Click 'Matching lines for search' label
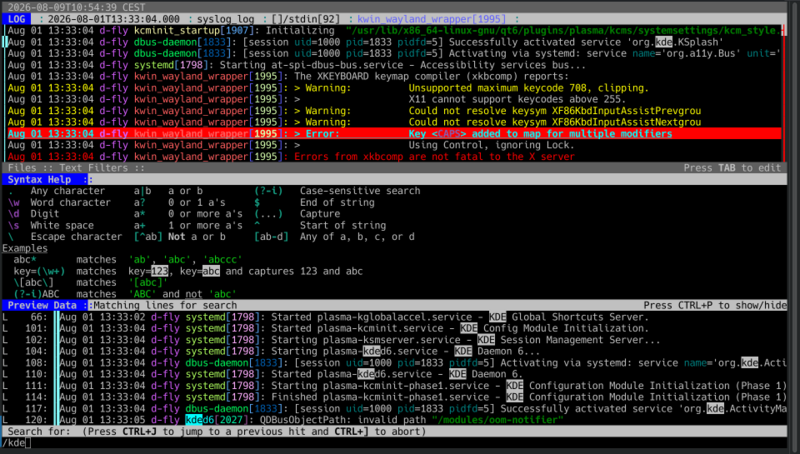800x454 pixels. [165, 305]
